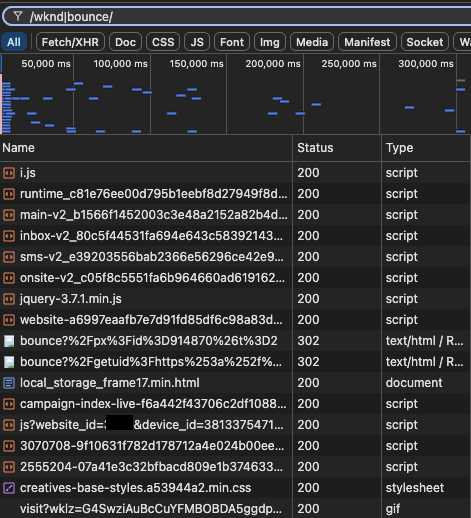Click the document type cell for local_storage_frame17

[414, 383]
